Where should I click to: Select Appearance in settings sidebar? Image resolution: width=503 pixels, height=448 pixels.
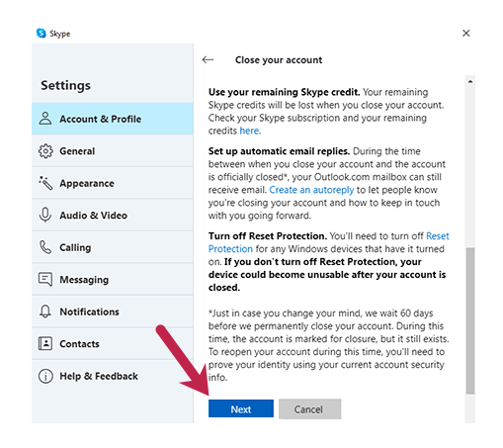[x=113, y=183]
